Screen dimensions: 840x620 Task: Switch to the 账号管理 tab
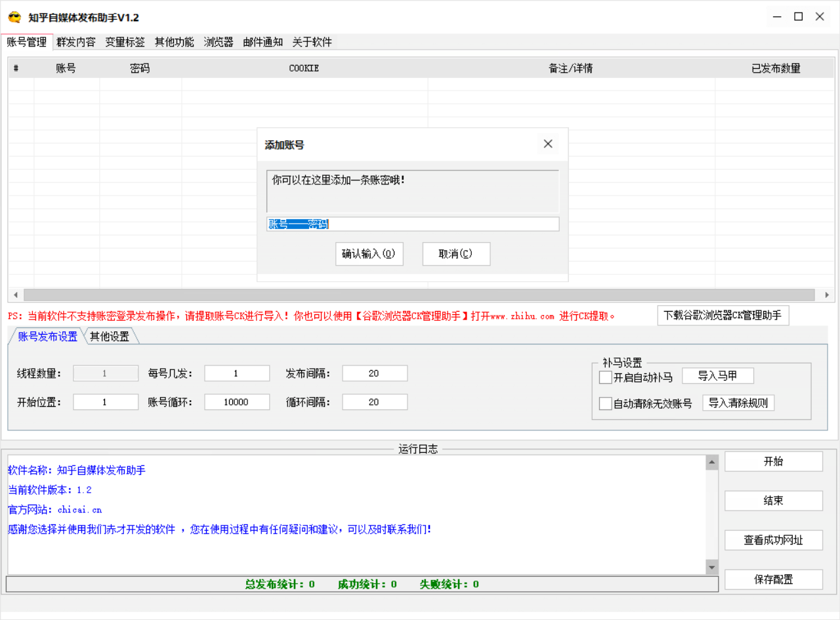tap(27, 42)
